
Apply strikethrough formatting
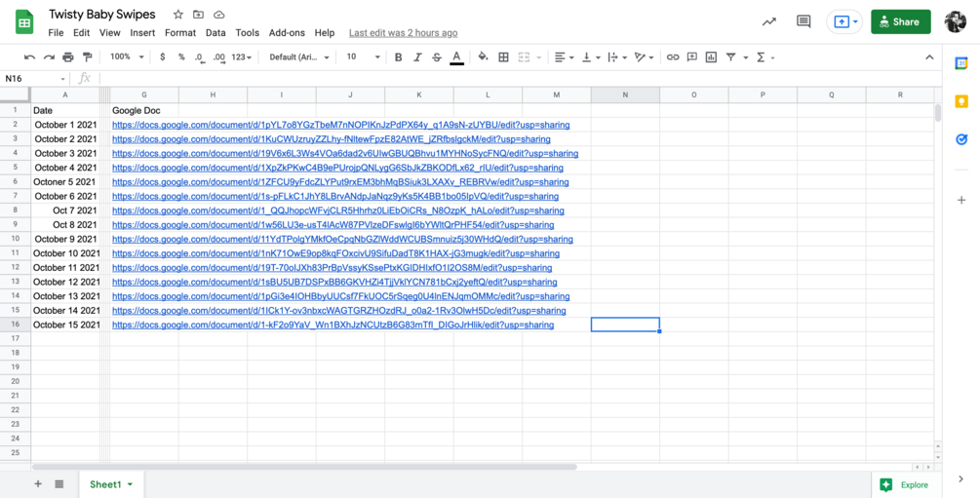click(437, 57)
